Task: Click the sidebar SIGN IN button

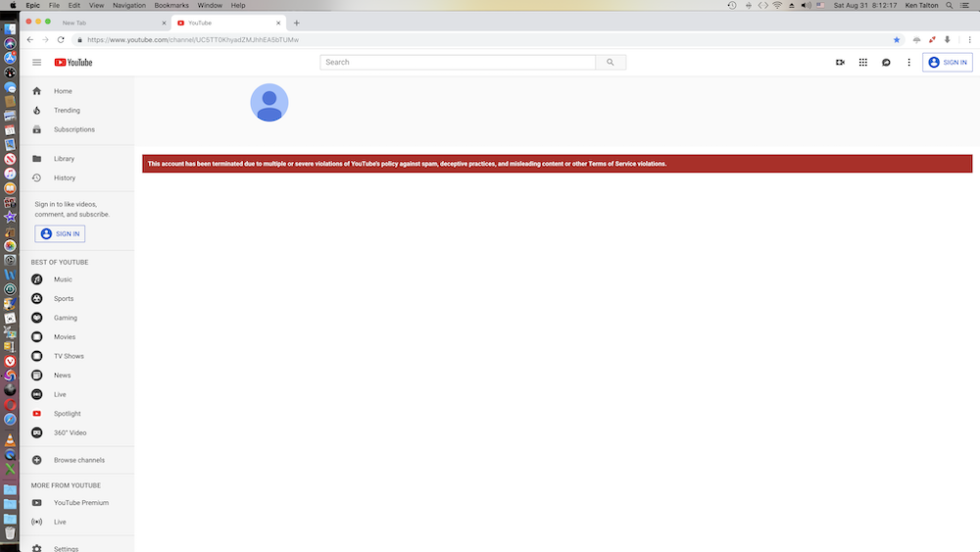Action: [x=60, y=233]
